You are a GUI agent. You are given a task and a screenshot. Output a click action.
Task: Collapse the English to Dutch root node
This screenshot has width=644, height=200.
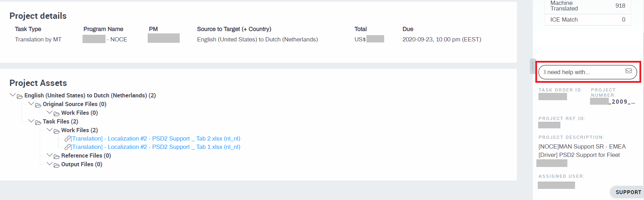pos(13,95)
